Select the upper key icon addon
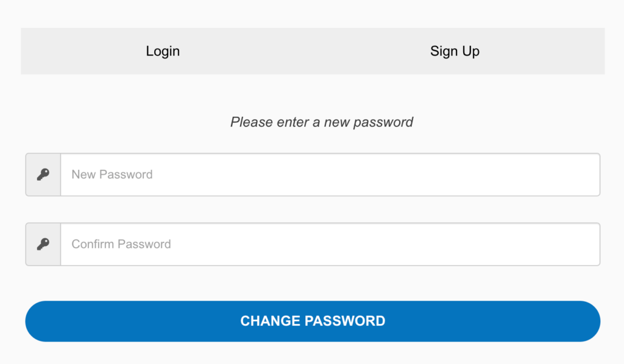 43,175
